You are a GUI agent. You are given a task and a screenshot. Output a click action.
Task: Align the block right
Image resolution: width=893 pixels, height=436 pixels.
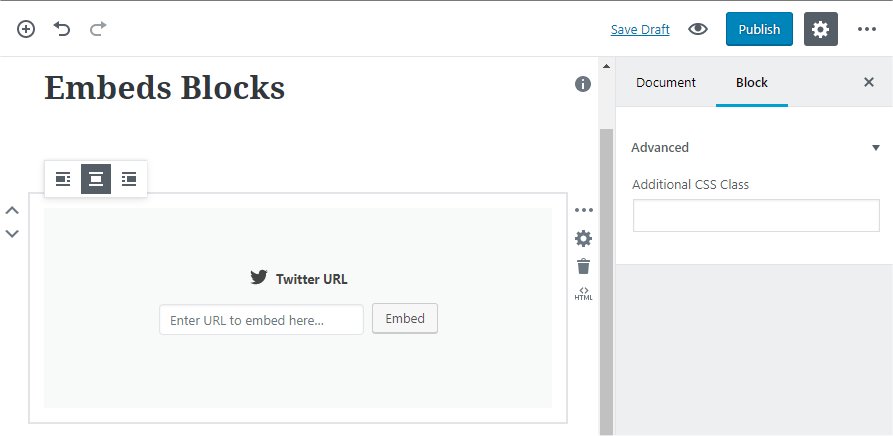click(129, 179)
